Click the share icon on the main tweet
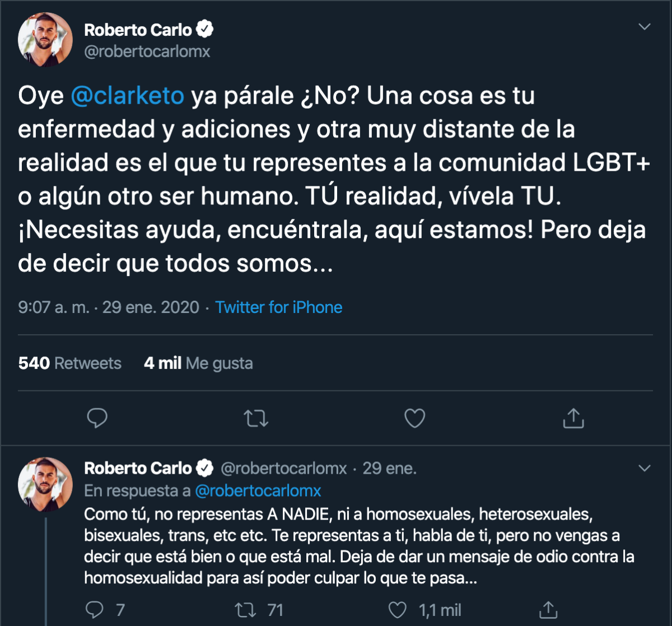672x626 pixels. [x=573, y=418]
